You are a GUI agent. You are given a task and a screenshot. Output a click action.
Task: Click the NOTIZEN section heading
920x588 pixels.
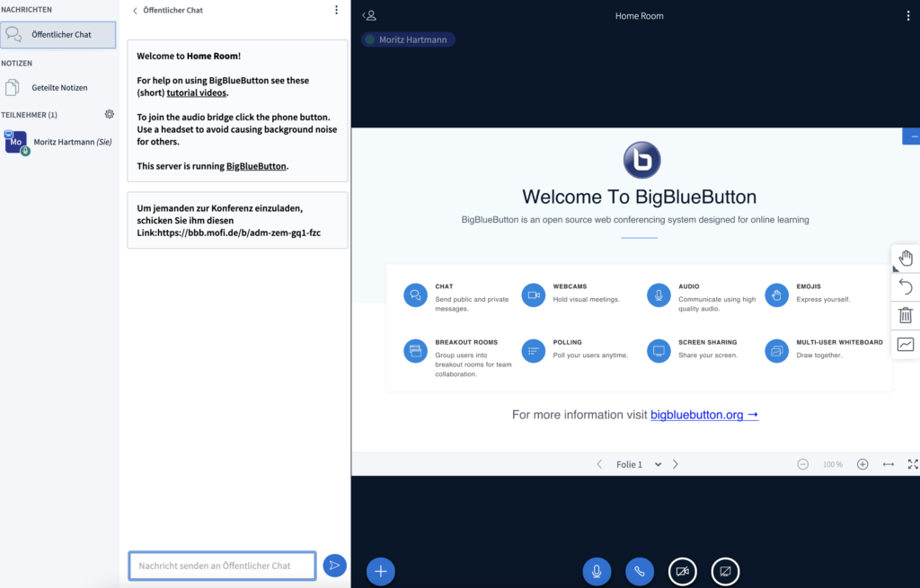16,63
